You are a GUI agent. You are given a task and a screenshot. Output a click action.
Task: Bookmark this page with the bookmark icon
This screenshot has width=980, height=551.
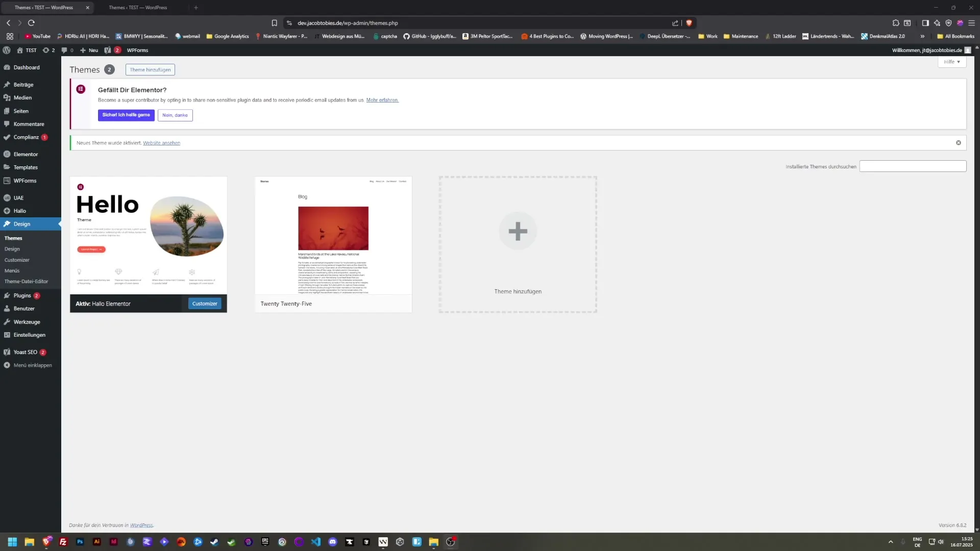(x=274, y=23)
